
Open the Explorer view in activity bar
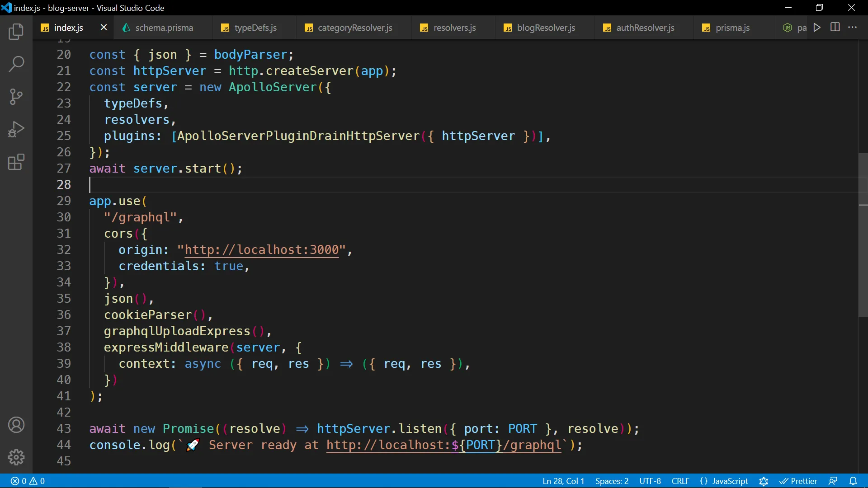[x=16, y=32]
